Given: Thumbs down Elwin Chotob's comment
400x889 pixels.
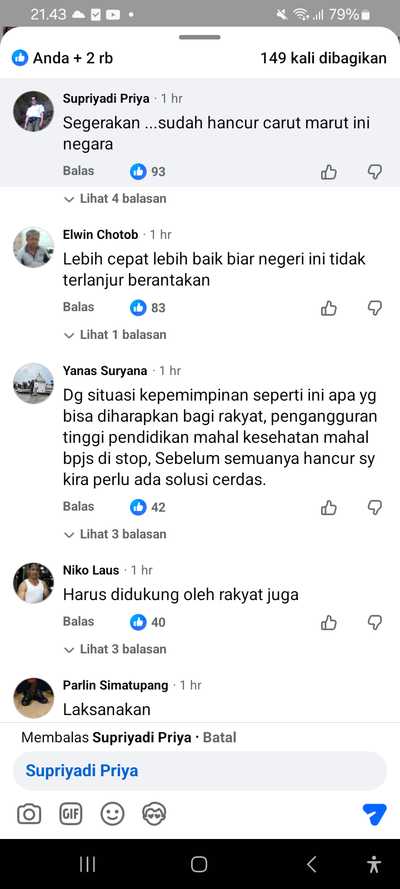Looking at the screenshot, I should point(375,308).
